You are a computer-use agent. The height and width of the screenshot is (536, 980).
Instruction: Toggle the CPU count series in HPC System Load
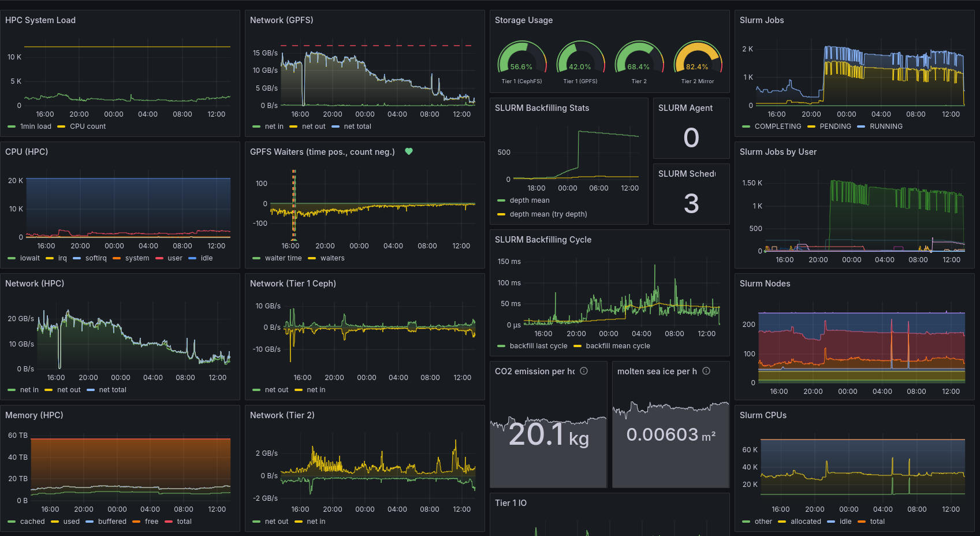click(88, 126)
